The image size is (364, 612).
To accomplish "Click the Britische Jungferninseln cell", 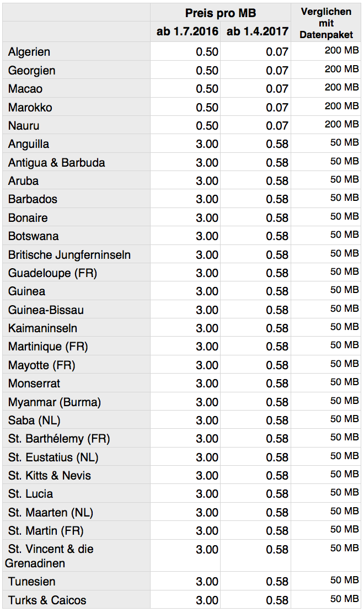I will 69,255.
